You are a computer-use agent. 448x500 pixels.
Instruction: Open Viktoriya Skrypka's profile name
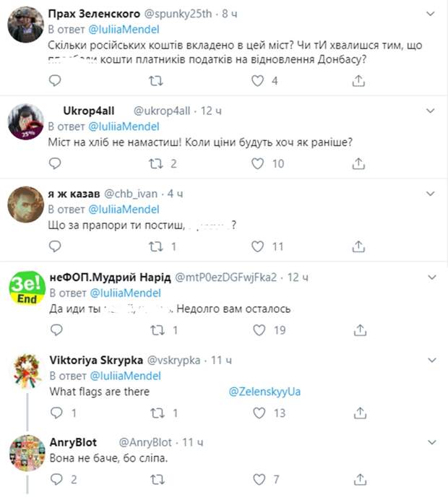pyautogui.click(x=96, y=360)
